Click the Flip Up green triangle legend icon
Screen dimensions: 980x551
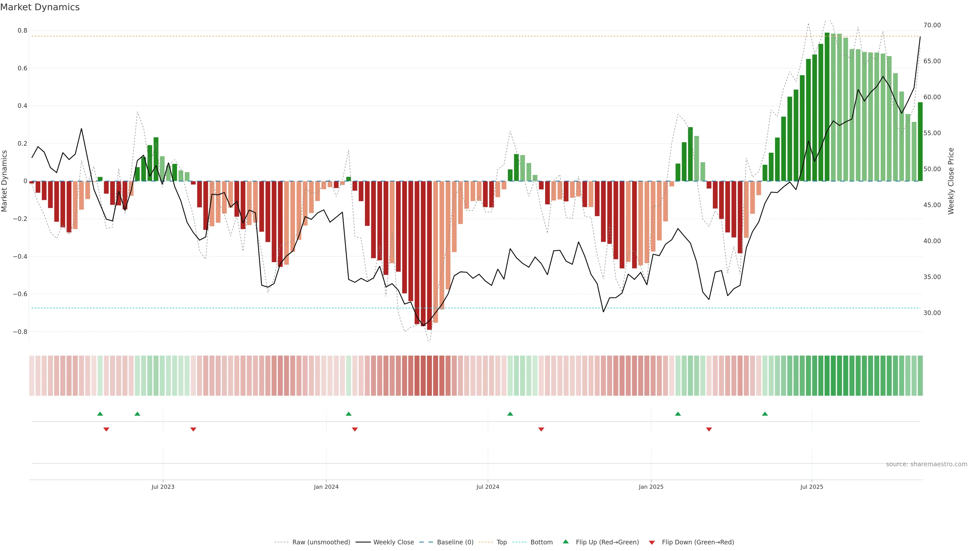tap(565, 542)
